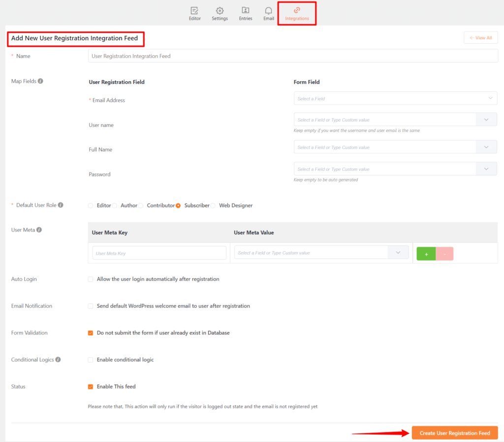Click Create User Registration Feed
Viewport: 504px width, 442px height.
click(x=454, y=433)
